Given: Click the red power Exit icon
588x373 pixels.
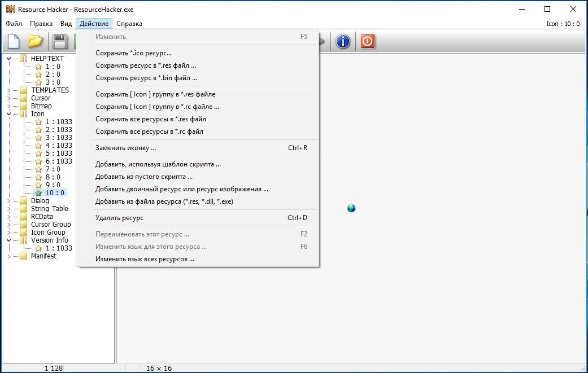Looking at the screenshot, I should tap(368, 41).
